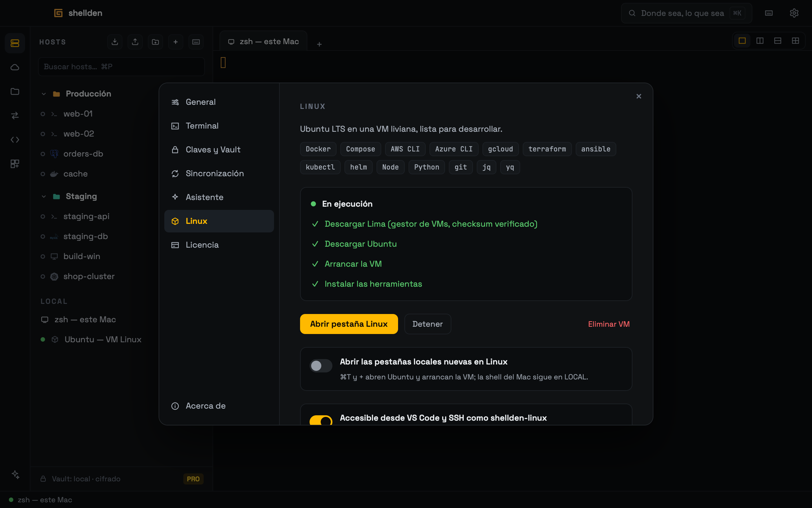Open a new terminal tab with plus
This screenshot has width=812, height=508.
pyautogui.click(x=319, y=44)
